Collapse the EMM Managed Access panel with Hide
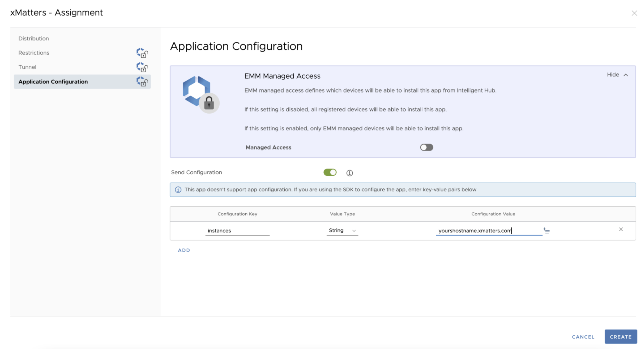Screen dimensions: 644x349 [x=617, y=75]
